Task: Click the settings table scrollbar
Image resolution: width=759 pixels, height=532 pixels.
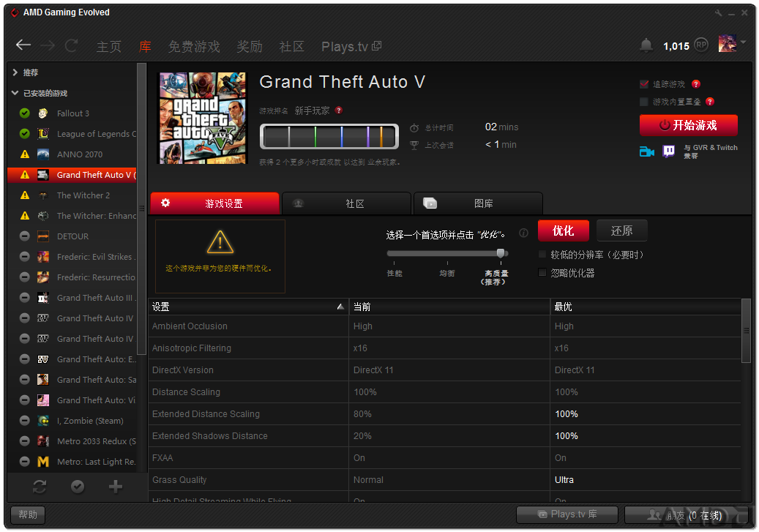Action: click(746, 331)
